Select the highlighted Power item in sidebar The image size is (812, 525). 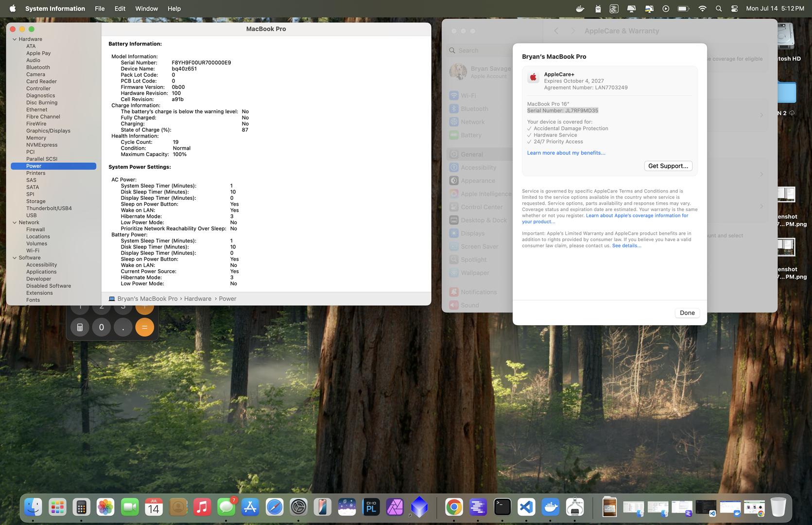tap(53, 166)
